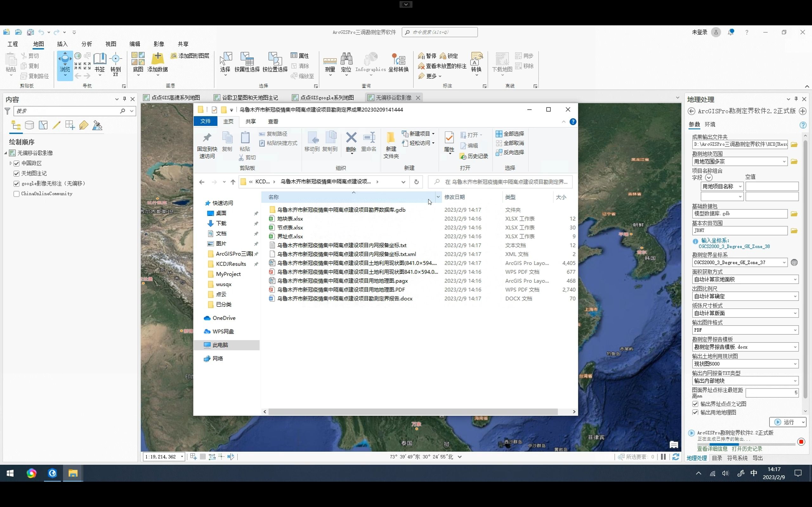This screenshot has width=812, height=507.
Task: Open the map scale 1:19,214,362 dropdown
Action: tap(182, 457)
